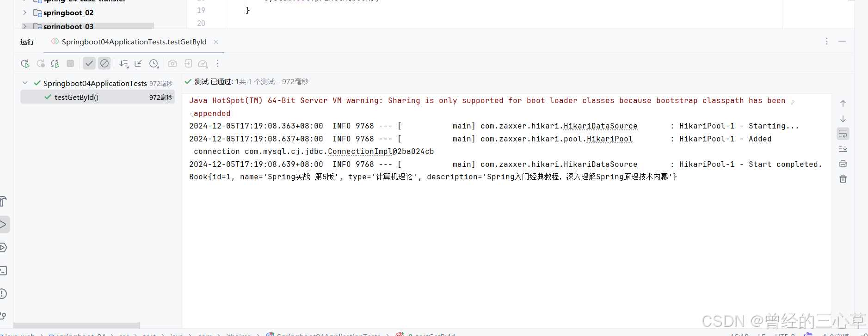
Task: Clear all console output
Action: (843, 179)
